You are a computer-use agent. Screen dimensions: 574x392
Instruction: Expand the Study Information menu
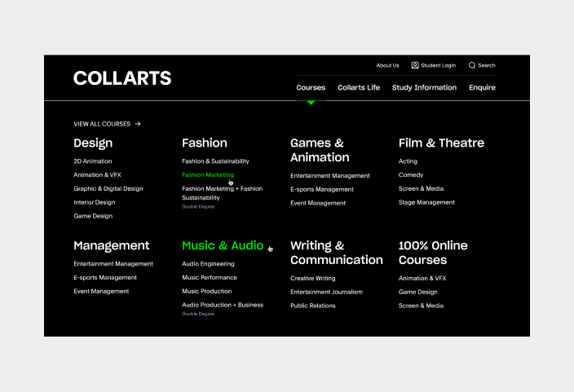[424, 87]
